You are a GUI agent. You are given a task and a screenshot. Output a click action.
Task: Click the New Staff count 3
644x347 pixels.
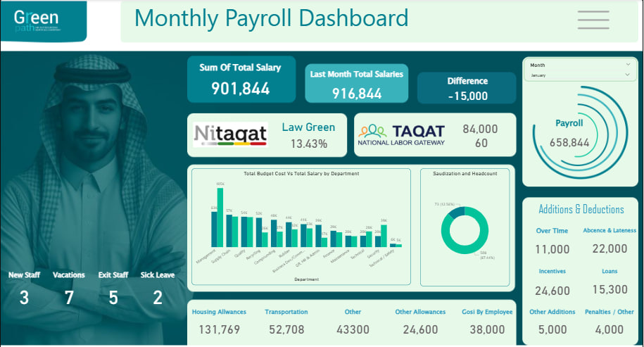24,298
